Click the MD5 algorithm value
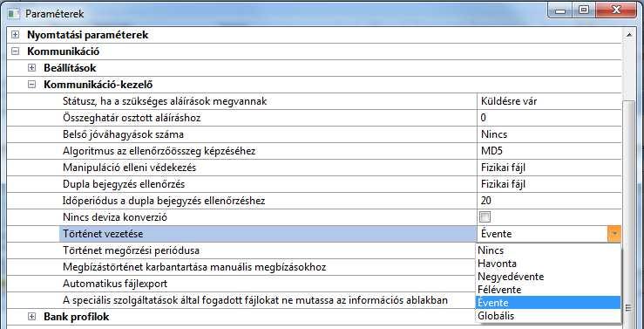The height and width of the screenshot is (329, 644). [549, 151]
